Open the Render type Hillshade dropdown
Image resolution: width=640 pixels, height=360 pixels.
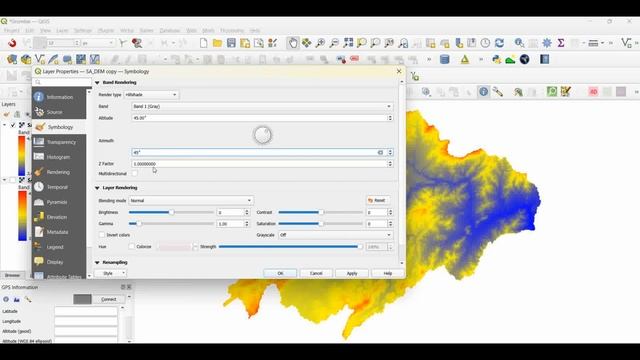click(x=151, y=95)
